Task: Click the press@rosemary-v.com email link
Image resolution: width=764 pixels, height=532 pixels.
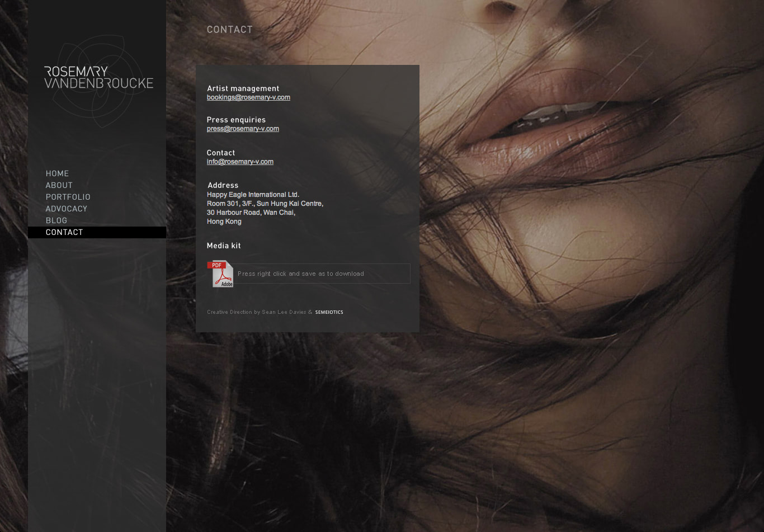Action: (243, 129)
